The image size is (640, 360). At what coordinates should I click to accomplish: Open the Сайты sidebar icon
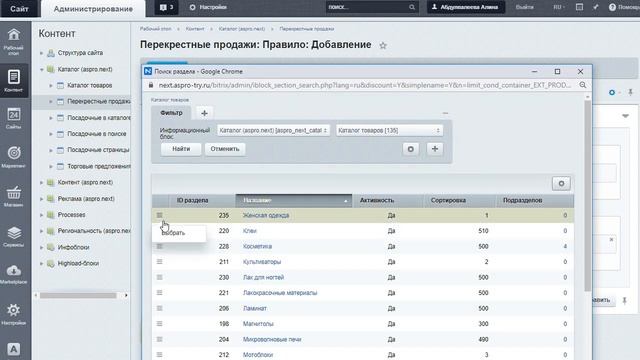pyautogui.click(x=13, y=118)
